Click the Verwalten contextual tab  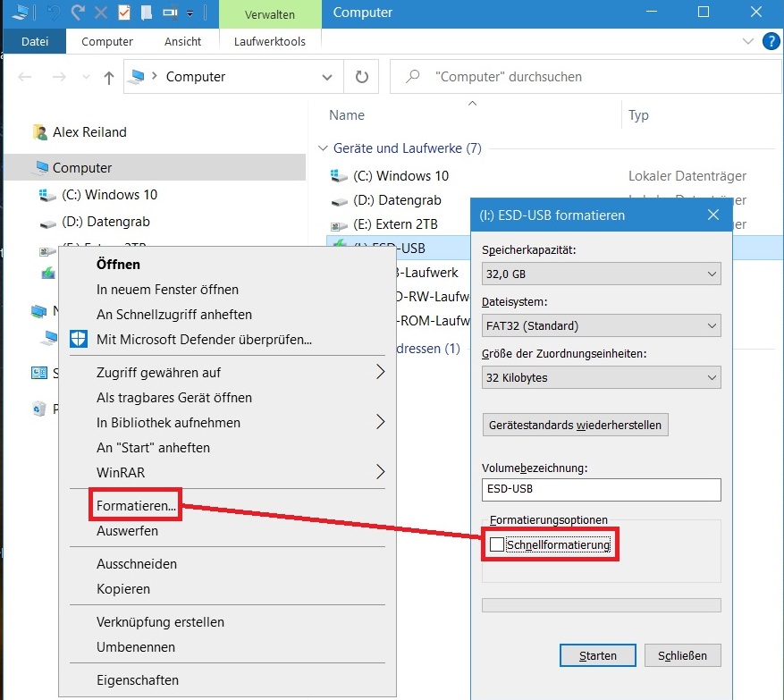[269, 14]
